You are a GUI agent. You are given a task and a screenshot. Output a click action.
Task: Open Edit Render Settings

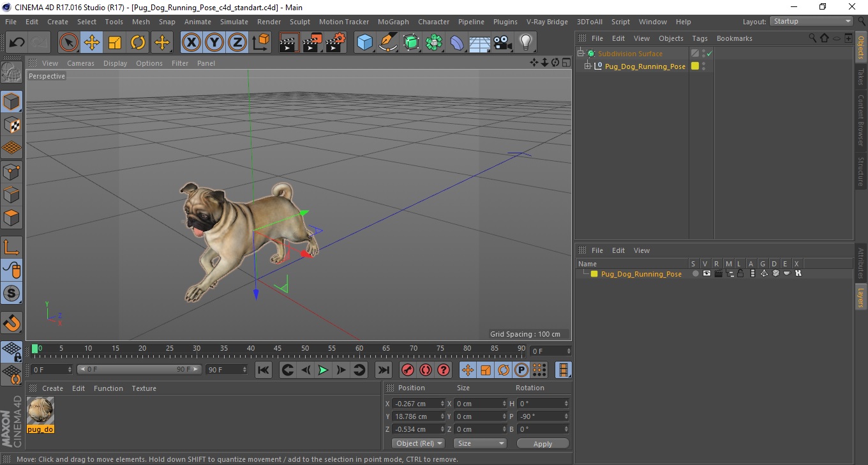pos(335,43)
